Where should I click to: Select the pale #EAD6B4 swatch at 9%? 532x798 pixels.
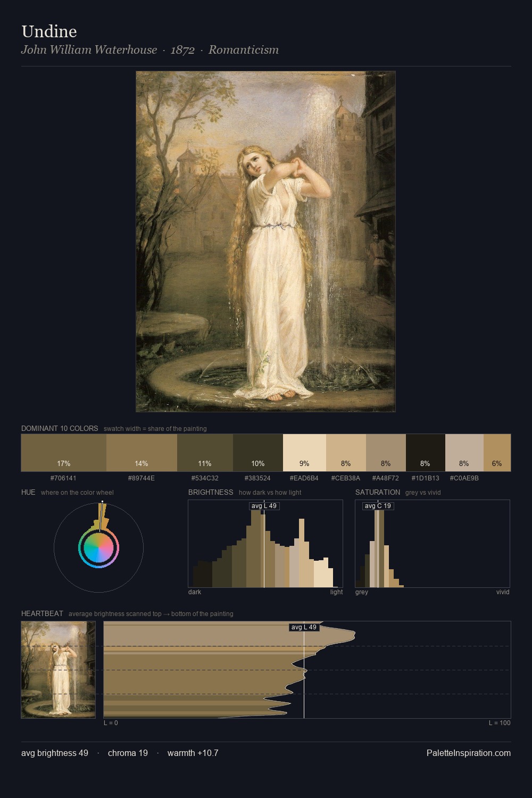click(x=304, y=453)
